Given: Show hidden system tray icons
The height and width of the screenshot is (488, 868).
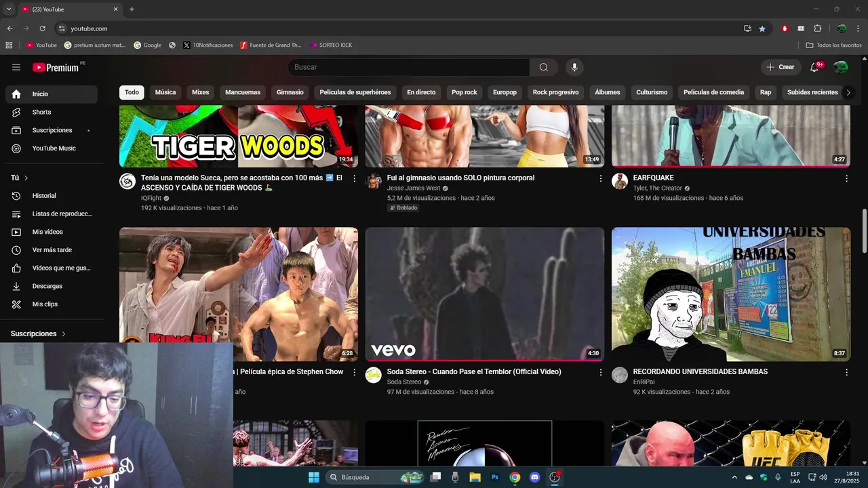Looking at the screenshot, I should pyautogui.click(x=734, y=477).
